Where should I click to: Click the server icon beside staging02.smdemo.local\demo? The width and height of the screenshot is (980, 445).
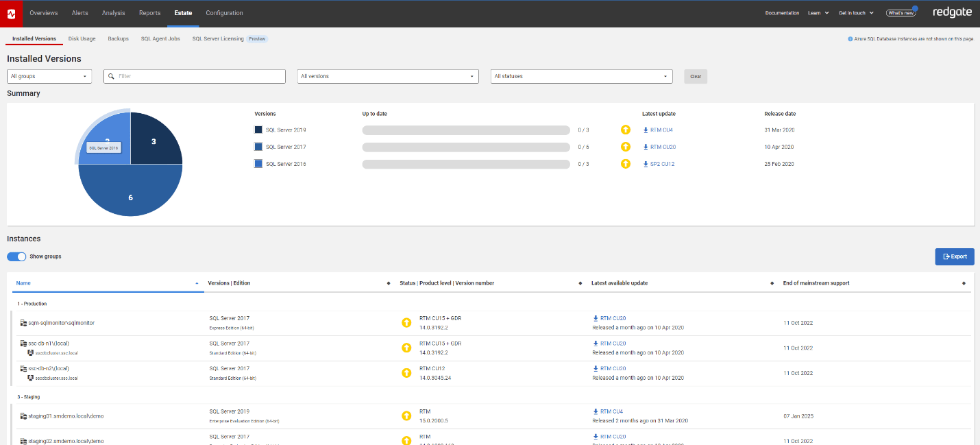pyautogui.click(x=23, y=441)
